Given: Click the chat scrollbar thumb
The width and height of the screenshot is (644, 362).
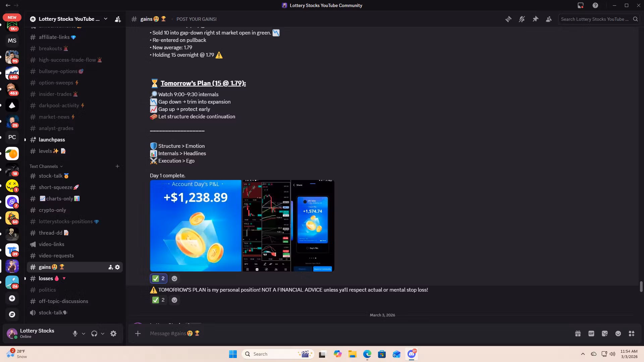Looking at the screenshot, I should click(x=641, y=287).
